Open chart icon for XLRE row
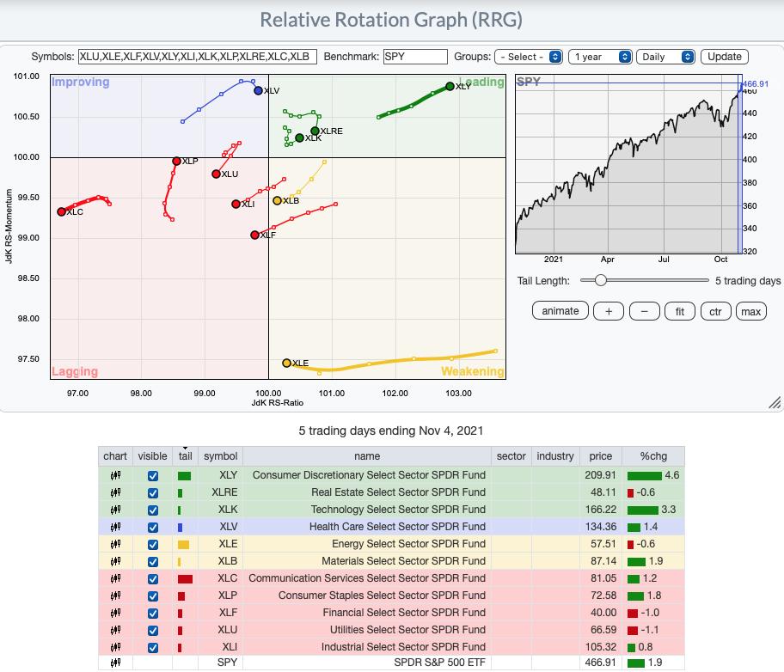The width and height of the screenshot is (784, 672). pyautogui.click(x=115, y=492)
